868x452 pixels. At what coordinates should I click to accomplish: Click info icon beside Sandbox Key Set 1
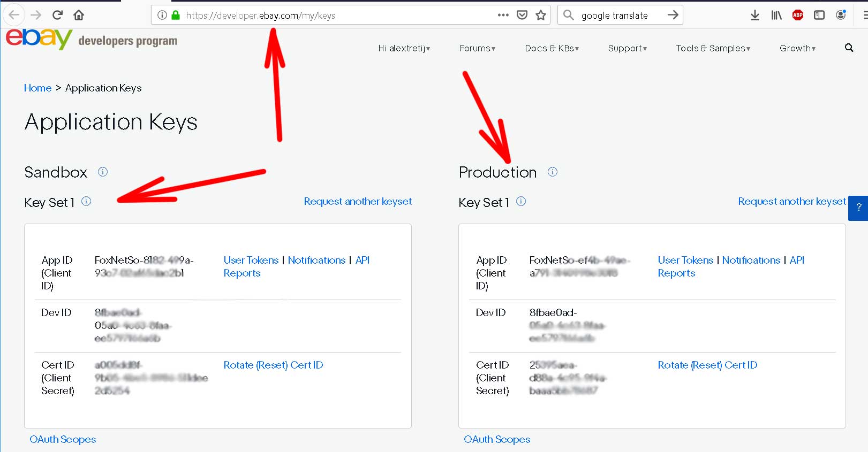86,201
